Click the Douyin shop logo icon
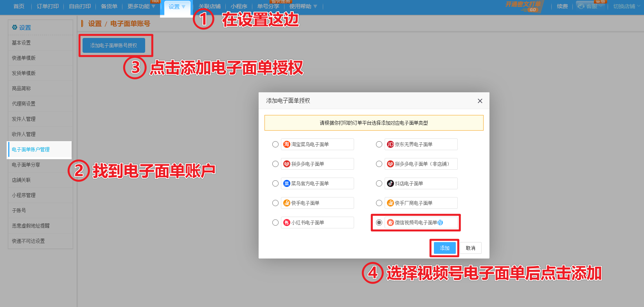Viewport: 644px width, 307px height. tap(390, 183)
